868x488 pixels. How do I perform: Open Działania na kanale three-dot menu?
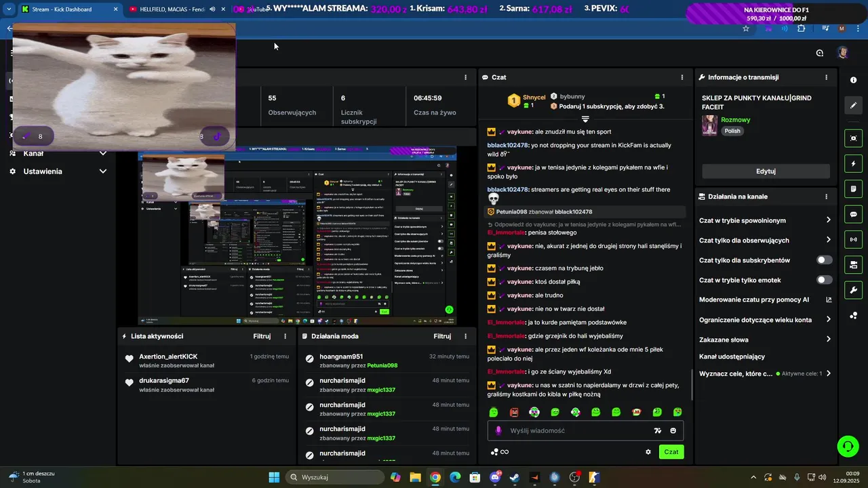coord(826,197)
